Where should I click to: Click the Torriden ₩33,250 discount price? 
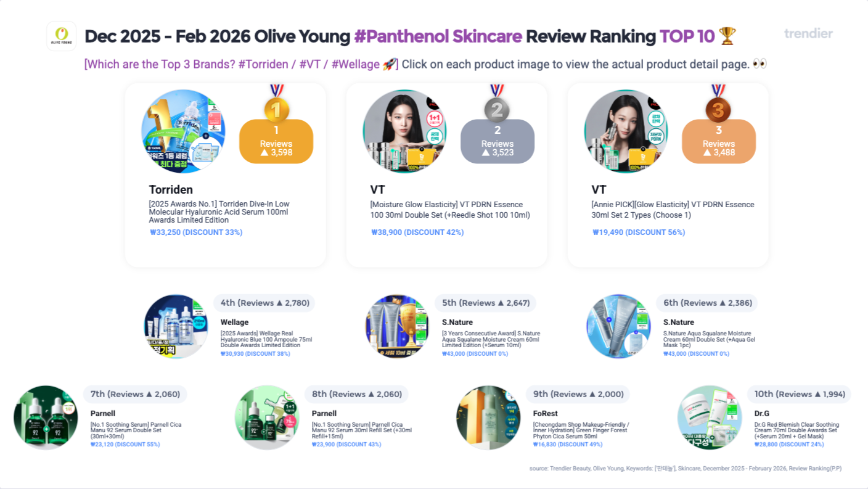click(196, 232)
